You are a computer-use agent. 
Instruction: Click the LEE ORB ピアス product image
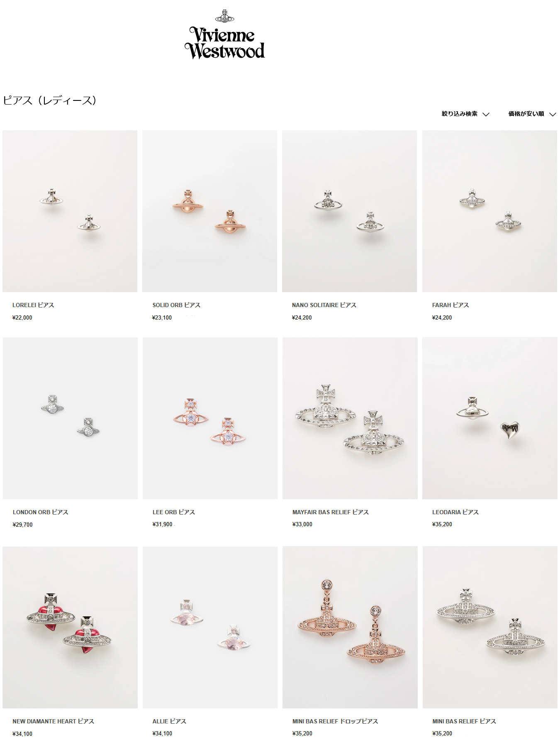210,418
